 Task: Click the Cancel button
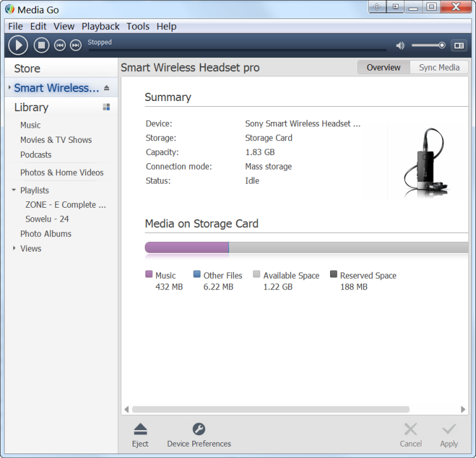coord(411,435)
